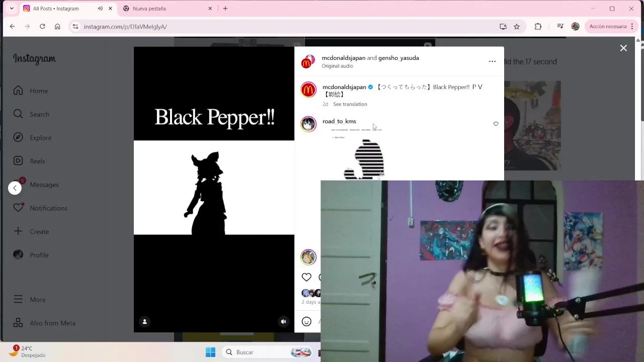Open Reels from sidebar
This screenshot has height=362, width=644.
click(29, 161)
